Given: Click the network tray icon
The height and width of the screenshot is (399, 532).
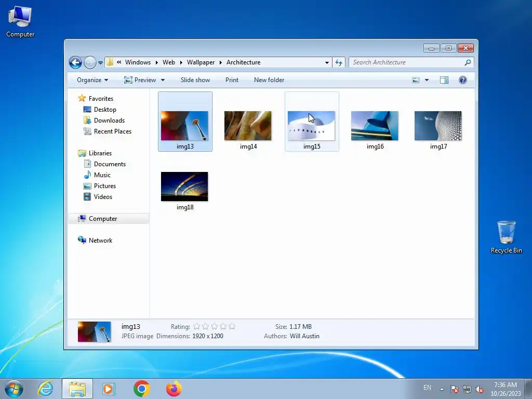Looking at the screenshot, I should click(x=467, y=389).
